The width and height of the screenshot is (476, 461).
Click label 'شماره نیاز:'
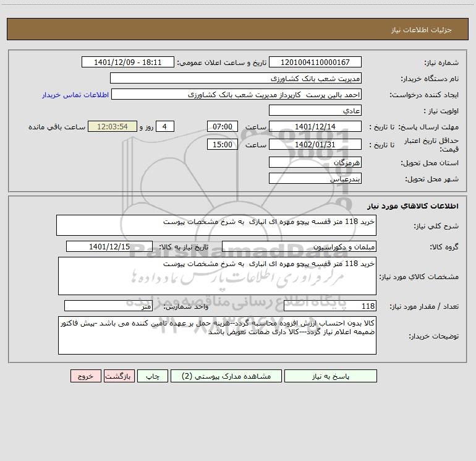click(441, 62)
